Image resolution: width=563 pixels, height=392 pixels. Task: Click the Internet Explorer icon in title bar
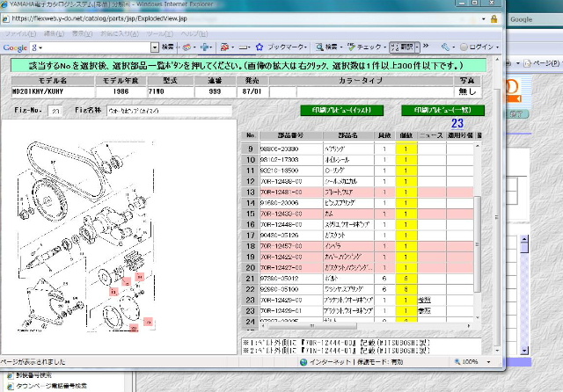pyautogui.click(x=4, y=4)
